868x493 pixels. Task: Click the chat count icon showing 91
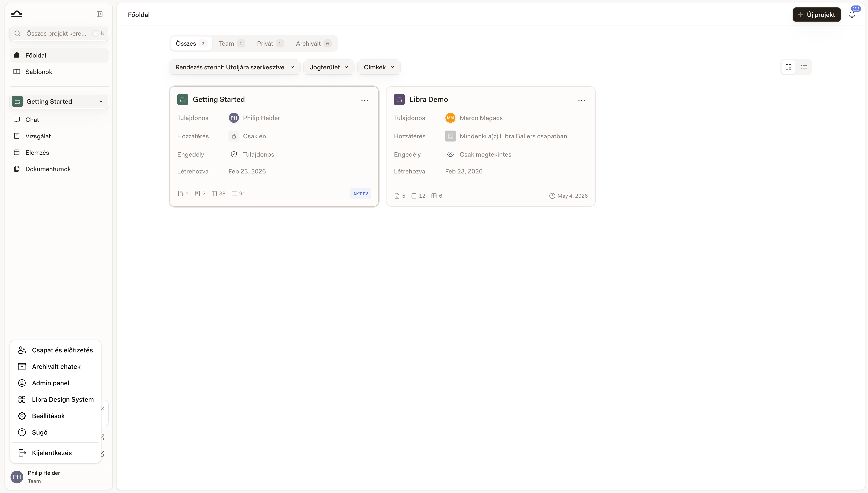[x=234, y=194]
